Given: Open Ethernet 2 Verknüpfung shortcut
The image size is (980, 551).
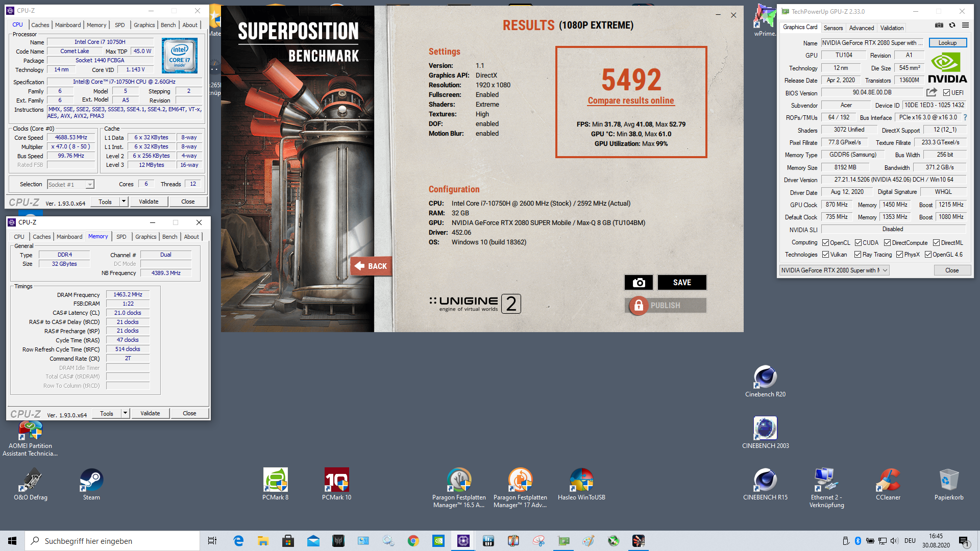Looking at the screenshot, I should (826, 488).
